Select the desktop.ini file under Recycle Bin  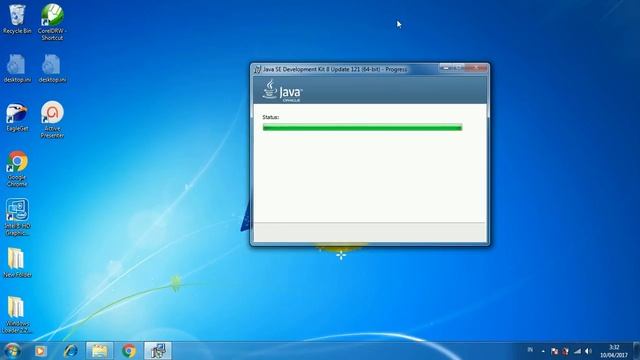point(17,68)
